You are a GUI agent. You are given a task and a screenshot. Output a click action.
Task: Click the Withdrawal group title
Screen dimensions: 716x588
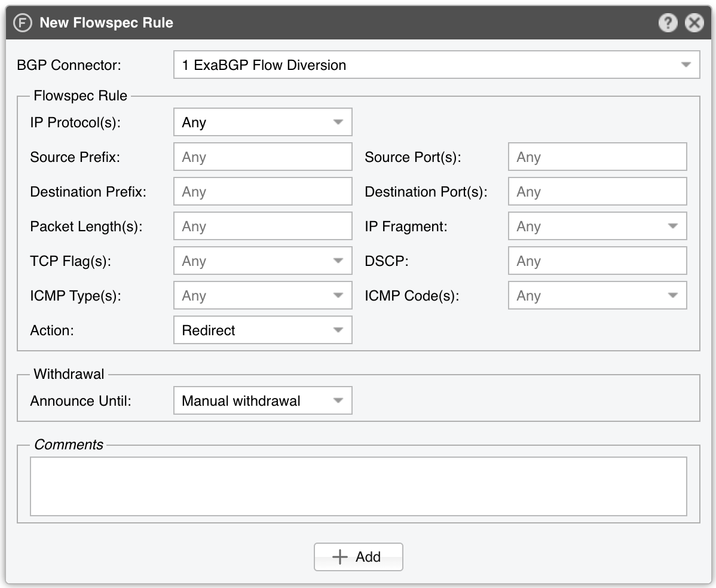[69, 374]
